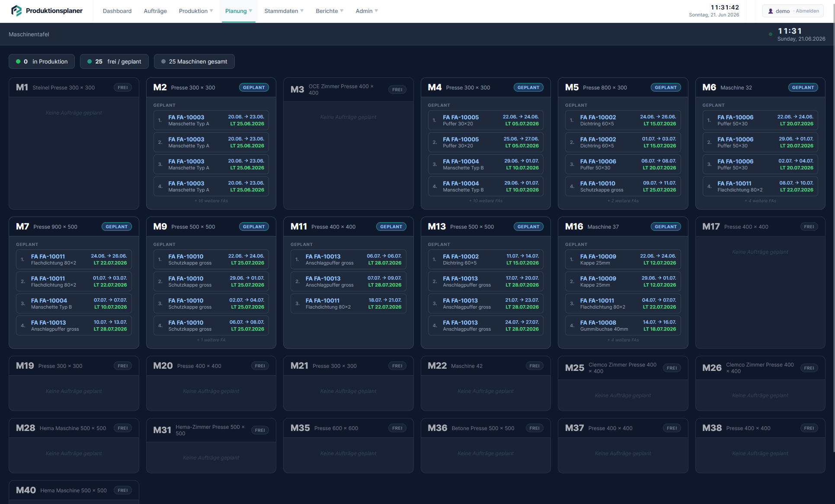Click the FREI badge on machine M17
The height and width of the screenshot is (504, 835).
(809, 226)
